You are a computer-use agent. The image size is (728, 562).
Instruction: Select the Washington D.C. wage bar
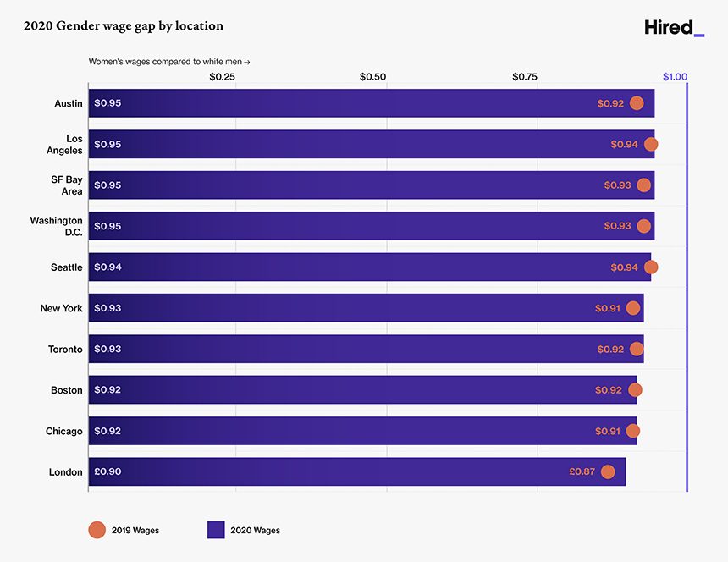364,226
